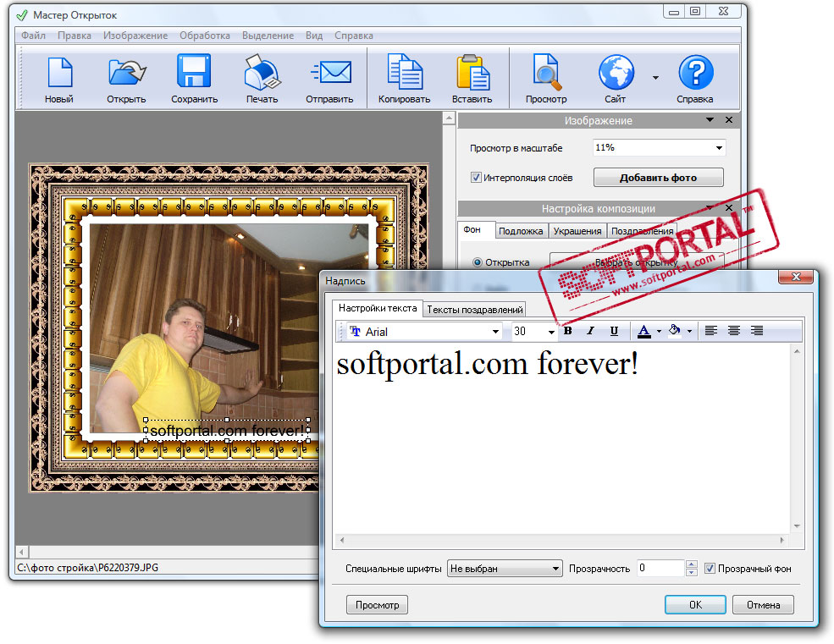Click the Прозрачность value field
This screenshot has height=644, width=834.
click(x=660, y=568)
